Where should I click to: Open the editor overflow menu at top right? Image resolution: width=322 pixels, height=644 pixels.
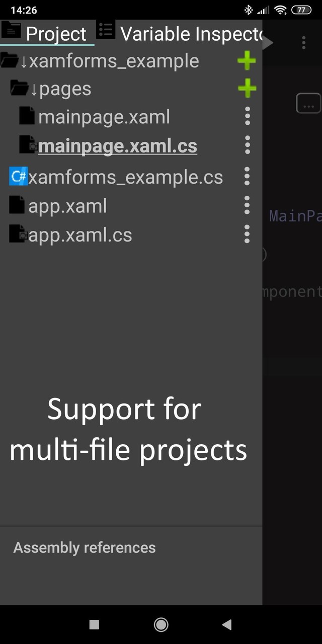tap(304, 43)
